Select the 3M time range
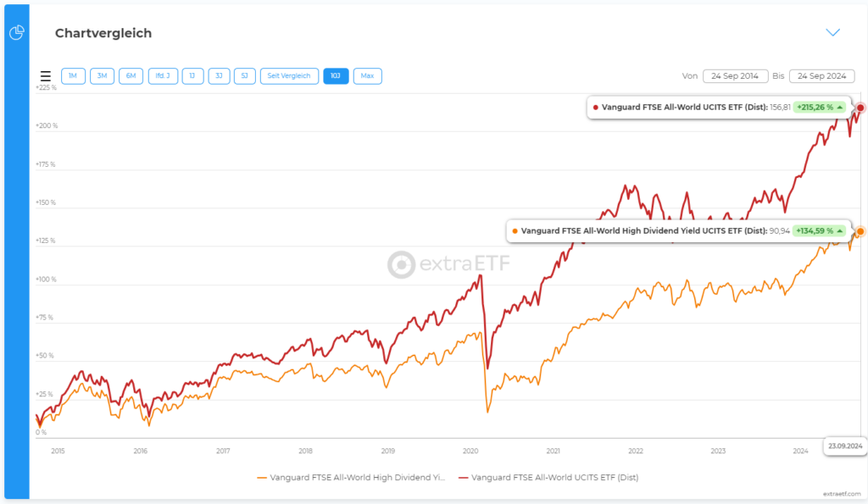This screenshot has width=868, height=504. coord(102,75)
